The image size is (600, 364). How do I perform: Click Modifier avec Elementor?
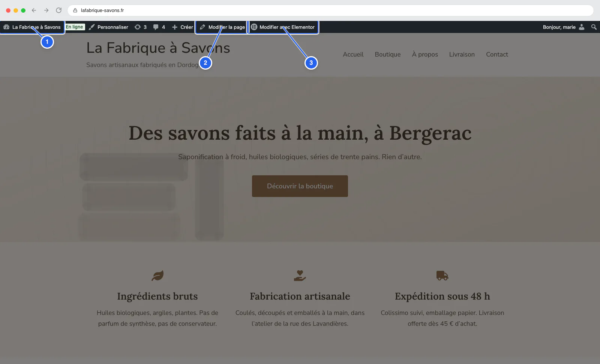point(283,27)
